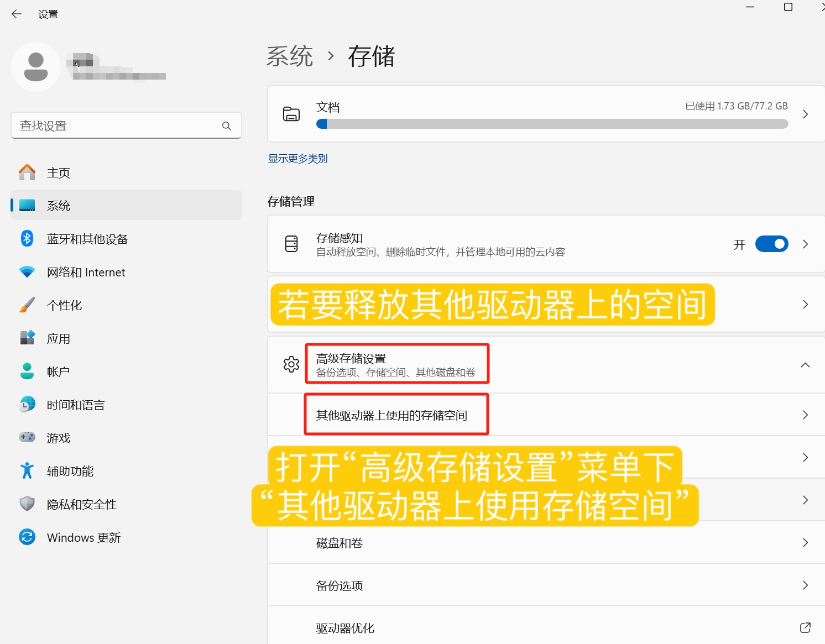The image size is (825, 644).
Task: Click the 查找设置 search field
Action: pyautogui.click(x=126, y=126)
